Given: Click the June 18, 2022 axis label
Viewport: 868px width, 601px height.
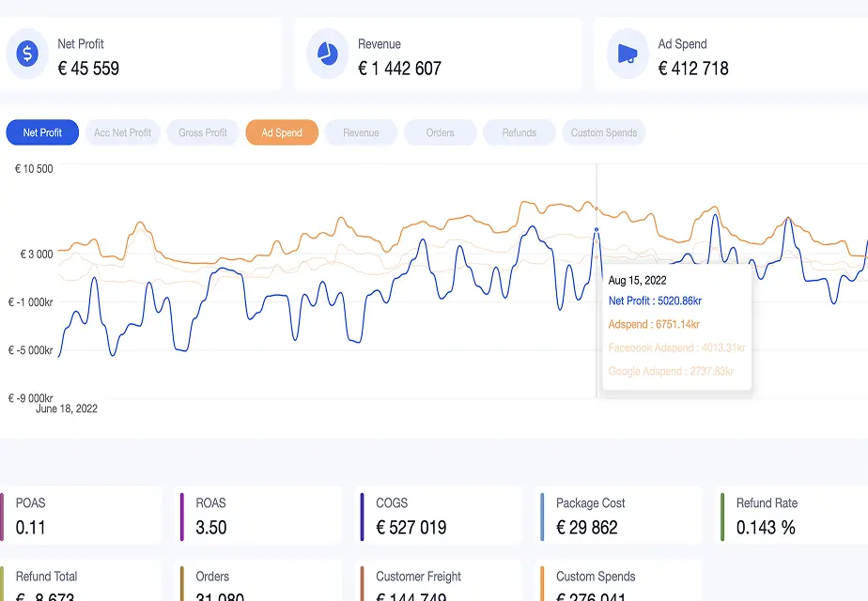Looking at the screenshot, I should (x=66, y=408).
